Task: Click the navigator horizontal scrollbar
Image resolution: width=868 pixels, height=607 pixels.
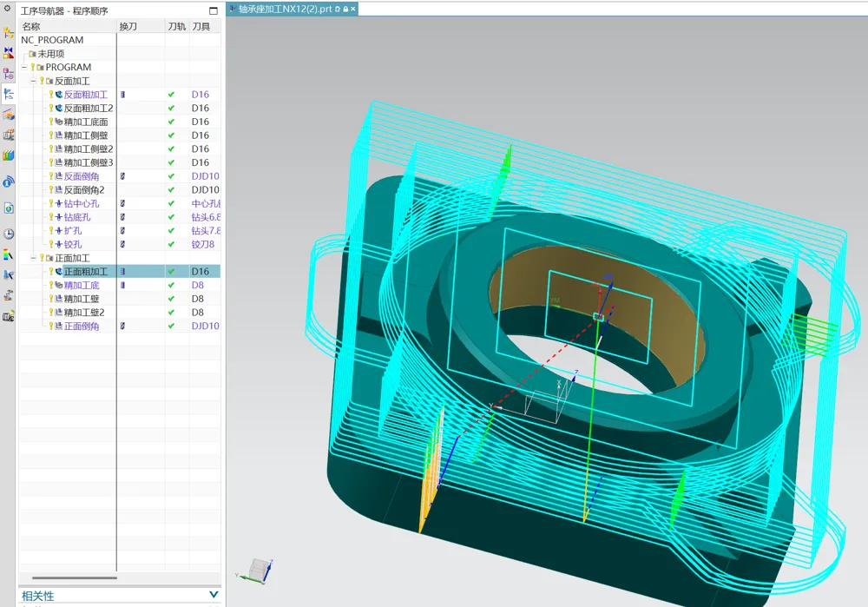Action: click(x=74, y=577)
